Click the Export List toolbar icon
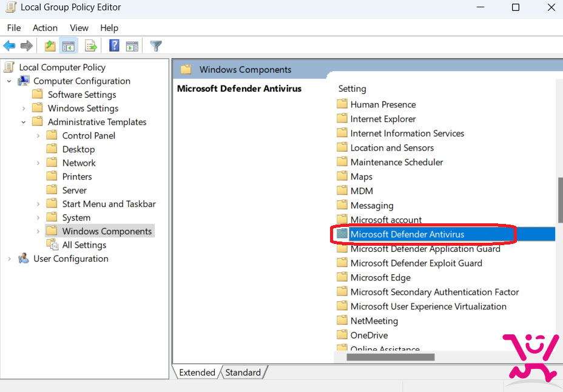Screen dimensions: 563x392 91,46
